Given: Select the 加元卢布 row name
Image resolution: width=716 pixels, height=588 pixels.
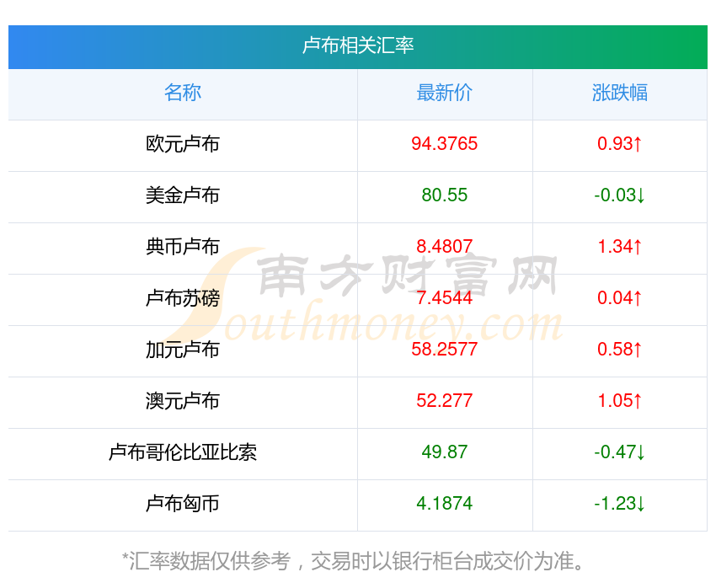Looking at the screenshot, I should pos(183,350).
